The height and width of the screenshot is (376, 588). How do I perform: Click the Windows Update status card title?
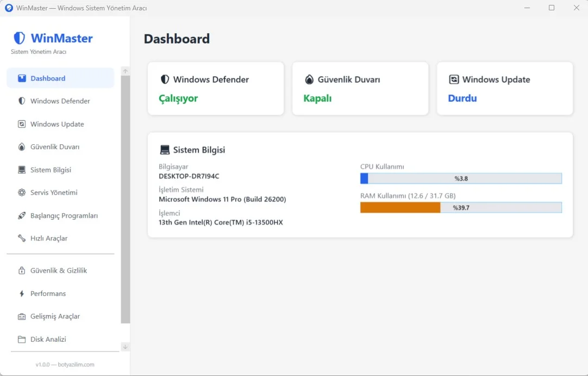[496, 79]
